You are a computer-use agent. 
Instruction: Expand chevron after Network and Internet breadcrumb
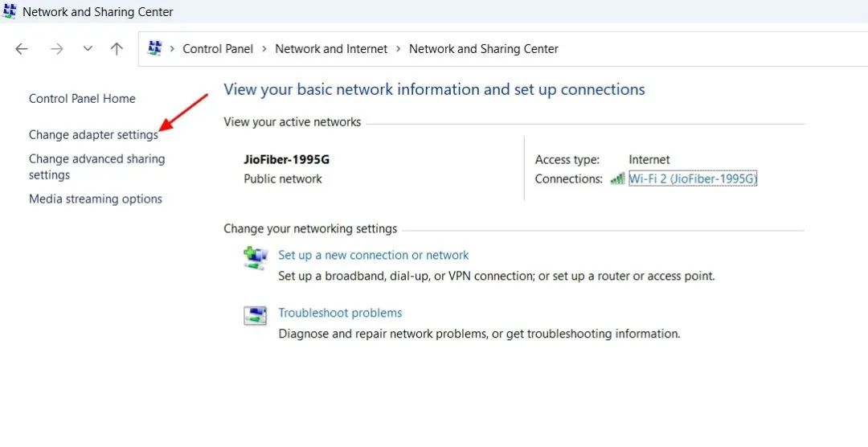[x=398, y=49]
